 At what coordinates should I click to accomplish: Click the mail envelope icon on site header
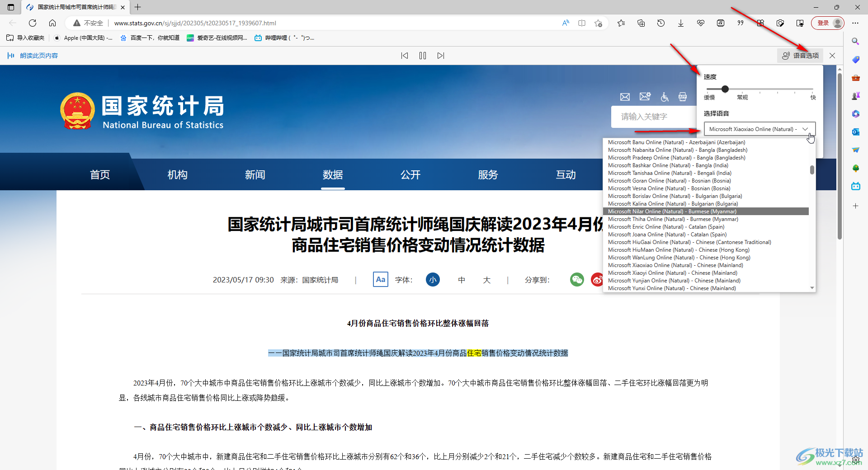(625, 97)
